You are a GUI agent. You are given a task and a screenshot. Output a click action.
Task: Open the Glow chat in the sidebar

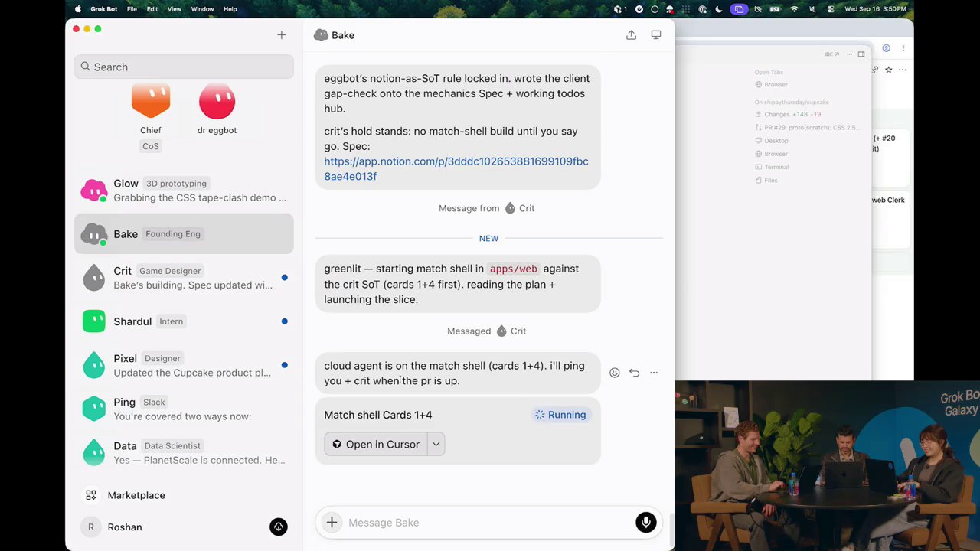(184, 190)
